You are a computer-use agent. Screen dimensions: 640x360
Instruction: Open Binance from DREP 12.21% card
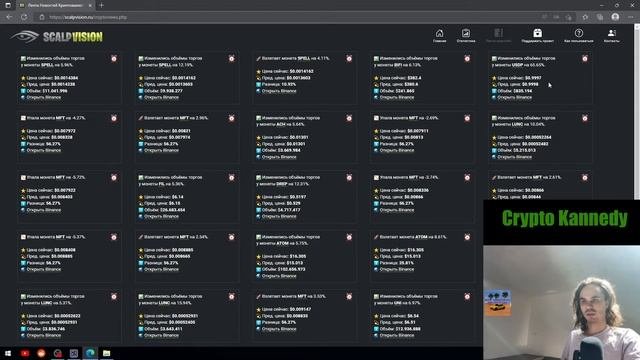point(279,216)
